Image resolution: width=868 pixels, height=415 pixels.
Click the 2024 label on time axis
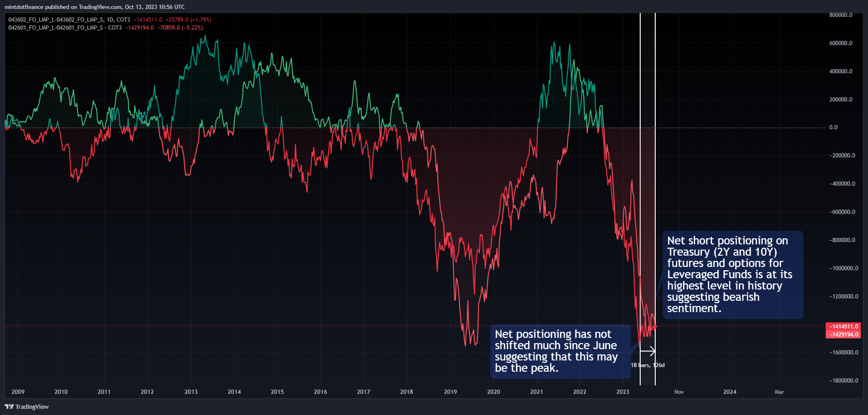(730, 392)
